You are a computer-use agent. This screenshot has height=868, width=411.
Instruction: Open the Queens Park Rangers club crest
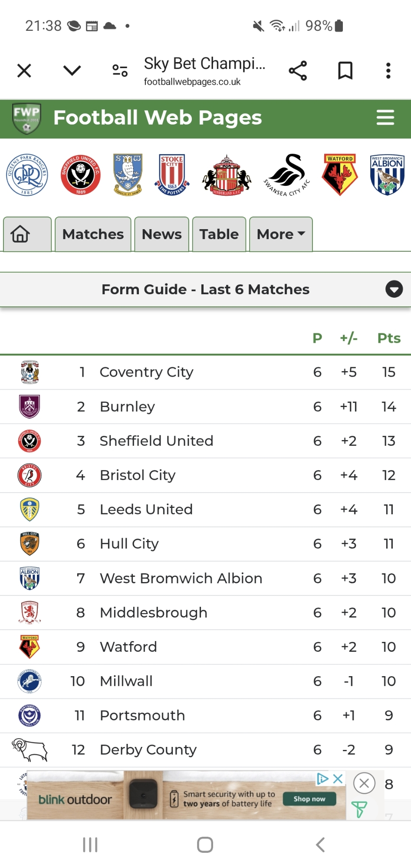point(27,175)
